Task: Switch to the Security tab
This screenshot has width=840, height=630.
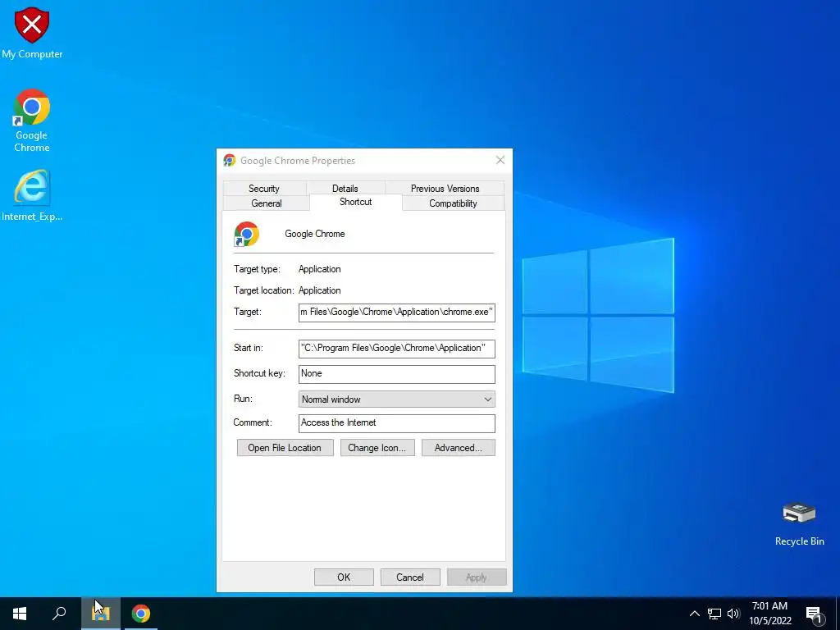Action: click(264, 189)
